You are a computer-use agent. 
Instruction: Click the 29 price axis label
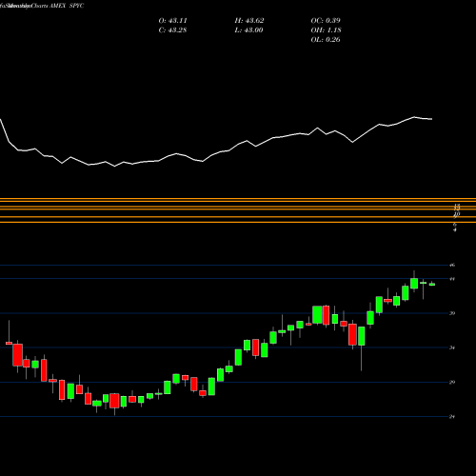point(452,382)
